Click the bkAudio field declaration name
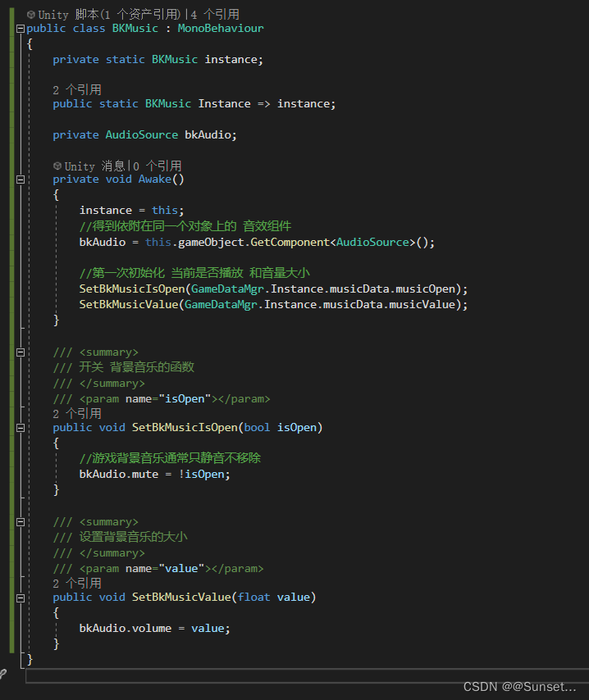The height and width of the screenshot is (700, 589). click(x=208, y=134)
